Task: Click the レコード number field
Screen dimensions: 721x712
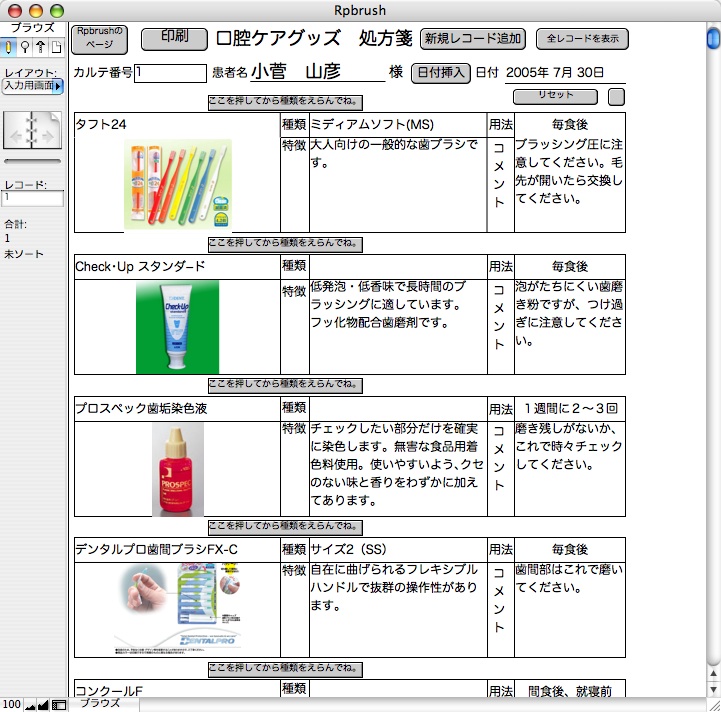Action: point(33,198)
